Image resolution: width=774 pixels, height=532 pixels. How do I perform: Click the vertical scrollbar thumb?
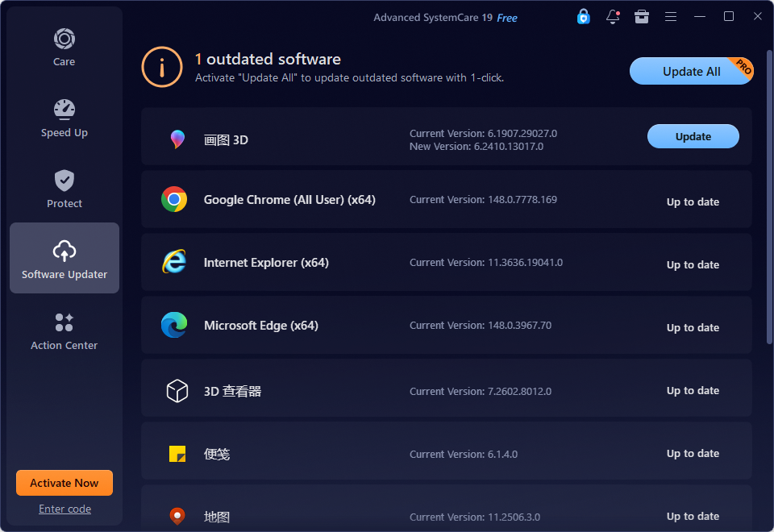pyautogui.click(x=769, y=197)
